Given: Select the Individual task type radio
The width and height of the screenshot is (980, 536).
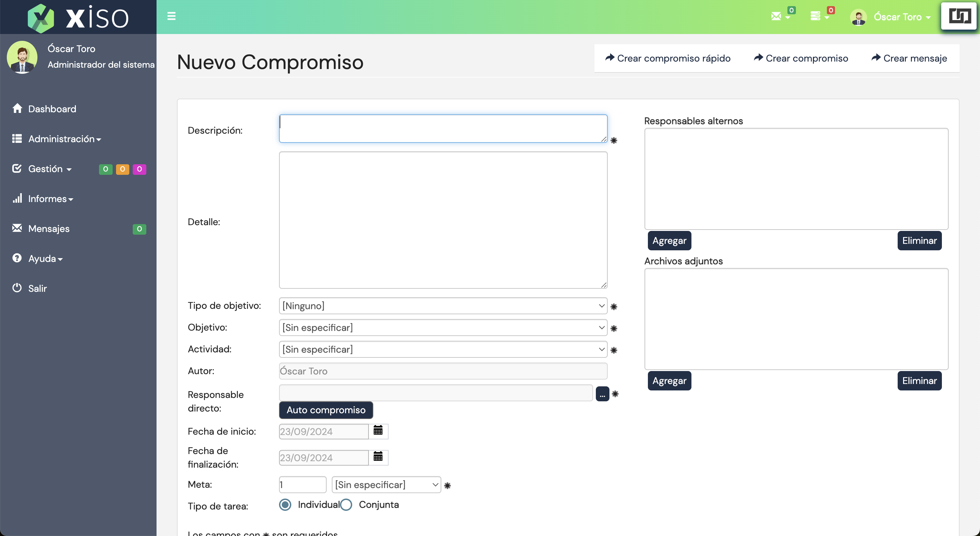Looking at the screenshot, I should coord(285,505).
